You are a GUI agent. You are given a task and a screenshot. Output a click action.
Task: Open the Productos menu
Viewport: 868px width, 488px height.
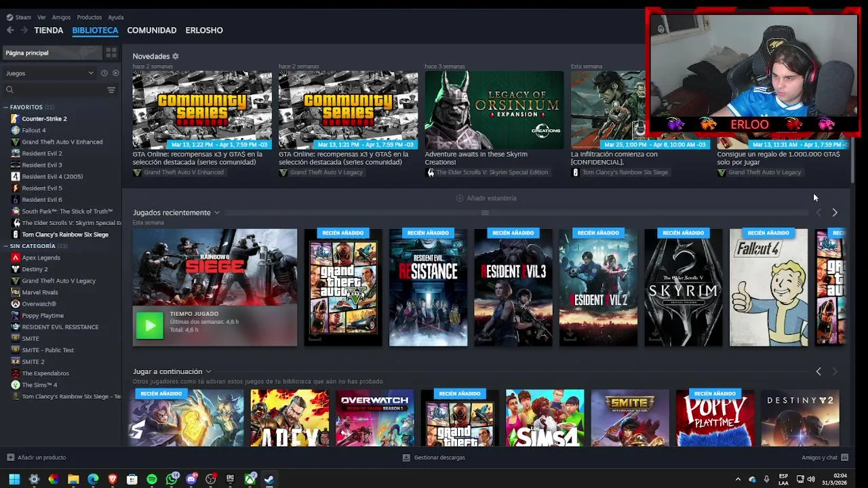click(x=90, y=17)
